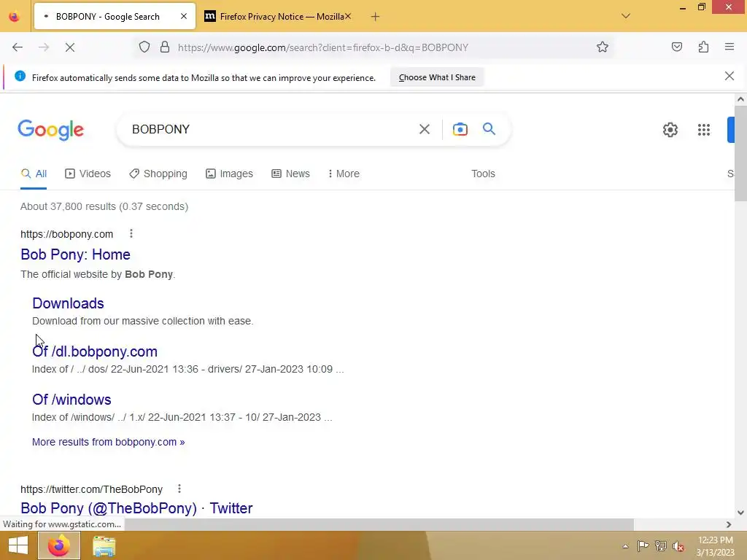This screenshot has width=747, height=560.
Task: Click the horizontal scrollbar thumb
Action: coord(379,524)
